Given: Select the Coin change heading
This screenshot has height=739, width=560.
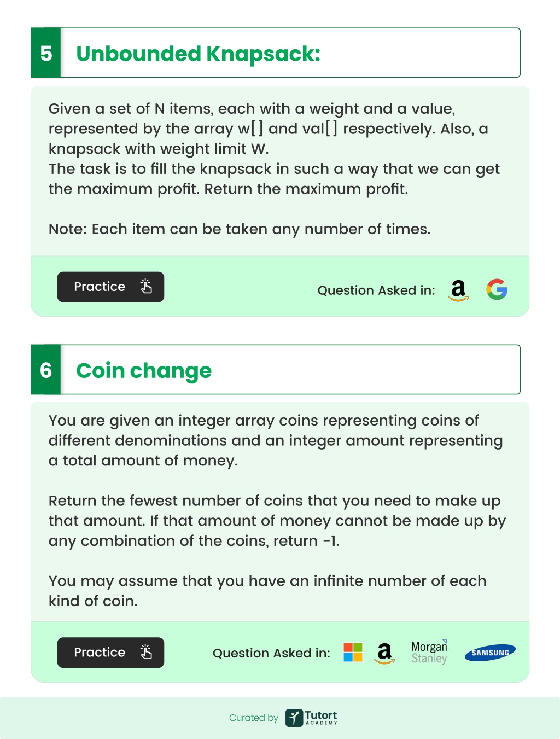Looking at the screenshot, I should [x=144, y=370].
